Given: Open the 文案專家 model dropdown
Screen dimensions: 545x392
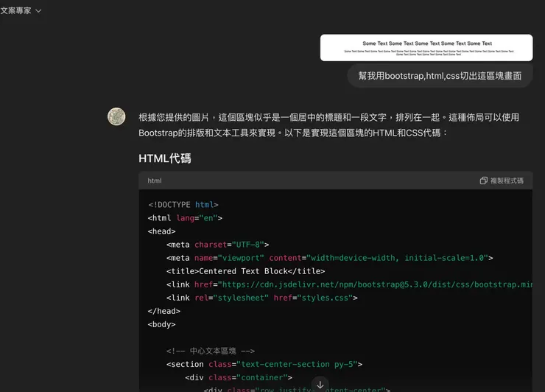Looking at the screenshot, I should [x=21, y=11].
